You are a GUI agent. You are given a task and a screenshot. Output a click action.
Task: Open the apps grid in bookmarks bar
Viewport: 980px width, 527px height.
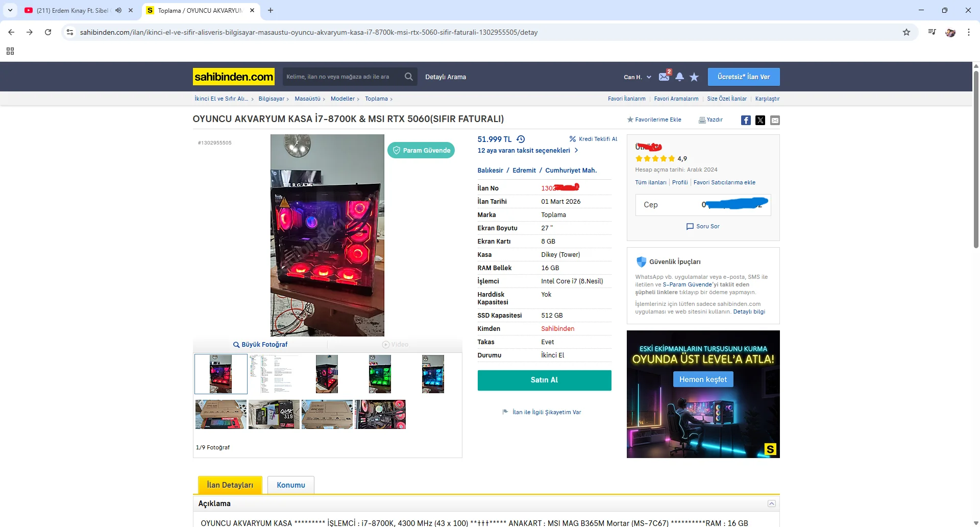10,51
